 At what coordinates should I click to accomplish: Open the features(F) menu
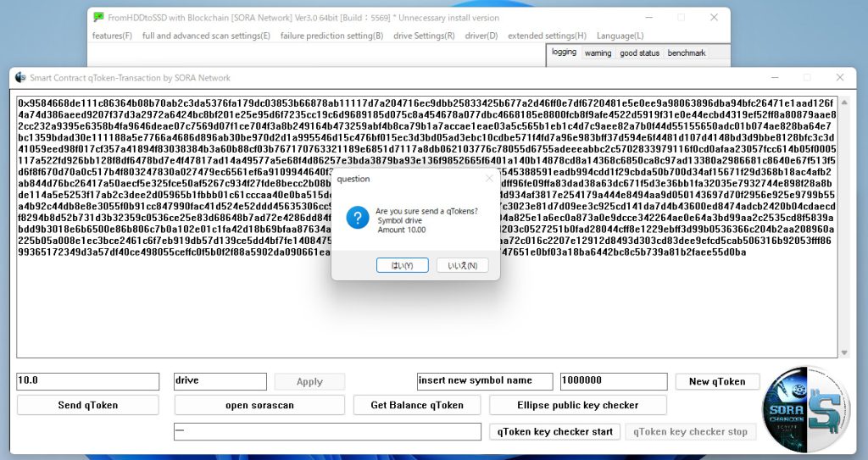point(113,36)
